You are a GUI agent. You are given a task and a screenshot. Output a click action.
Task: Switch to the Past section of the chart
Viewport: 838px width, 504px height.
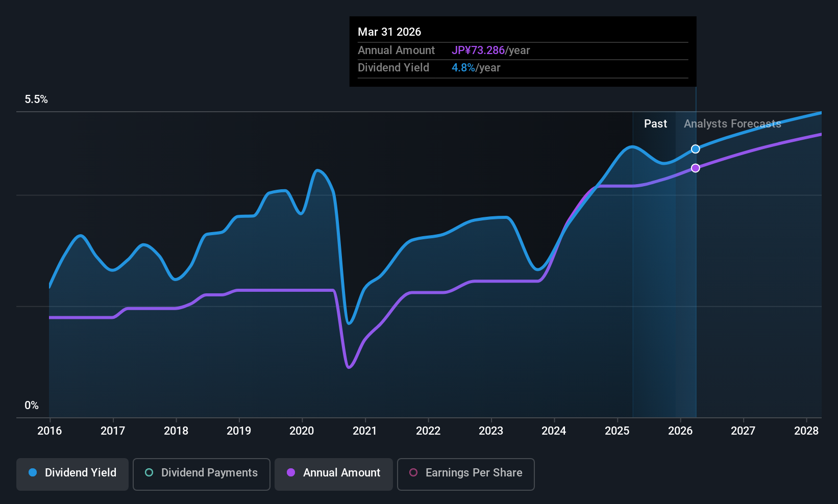pos(655,123)
